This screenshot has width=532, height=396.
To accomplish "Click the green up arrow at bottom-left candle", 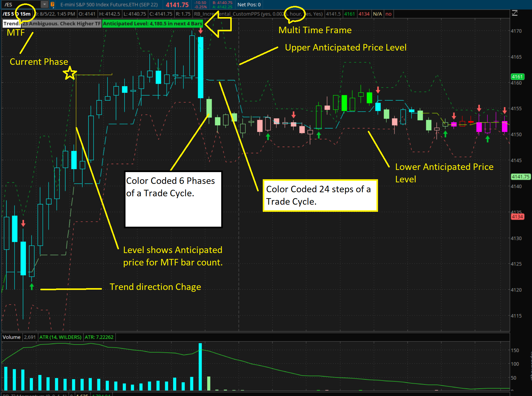I will tap(32, 287).
